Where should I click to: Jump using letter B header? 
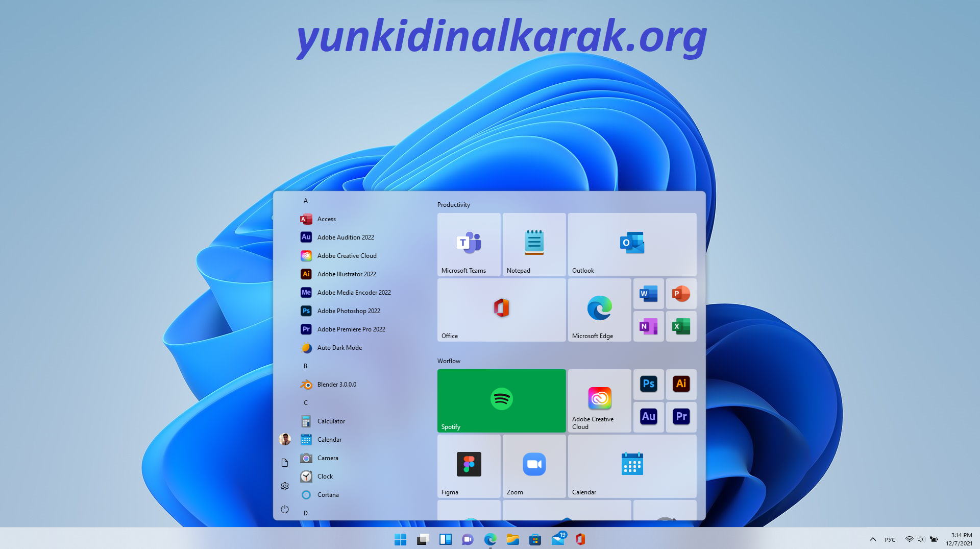click(x=306, y=366)
